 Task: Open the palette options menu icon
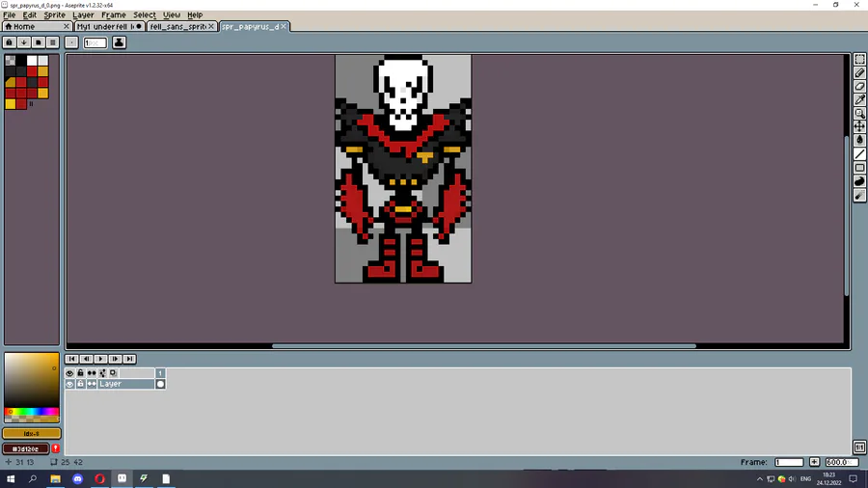(53, 42)
